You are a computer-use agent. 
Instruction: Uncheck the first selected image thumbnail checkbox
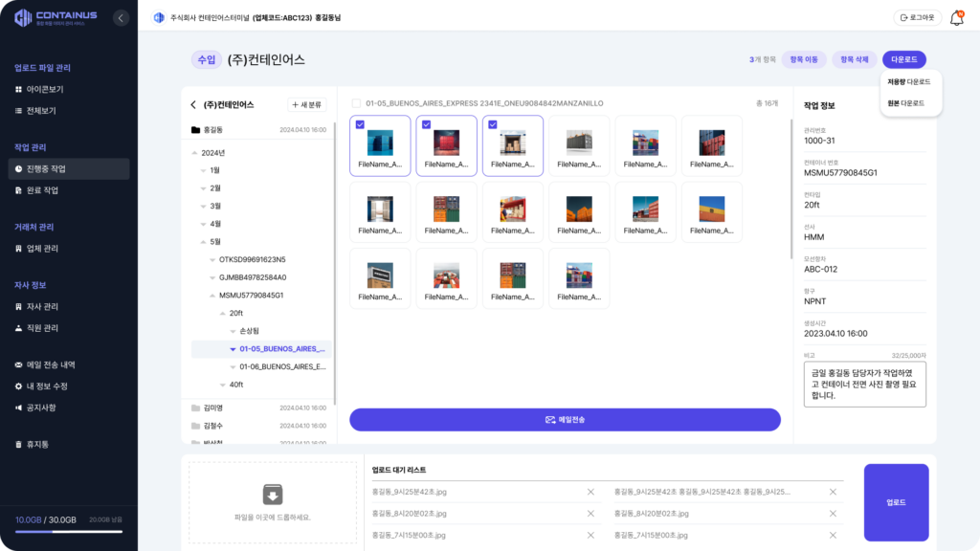[x=360, y=124]
